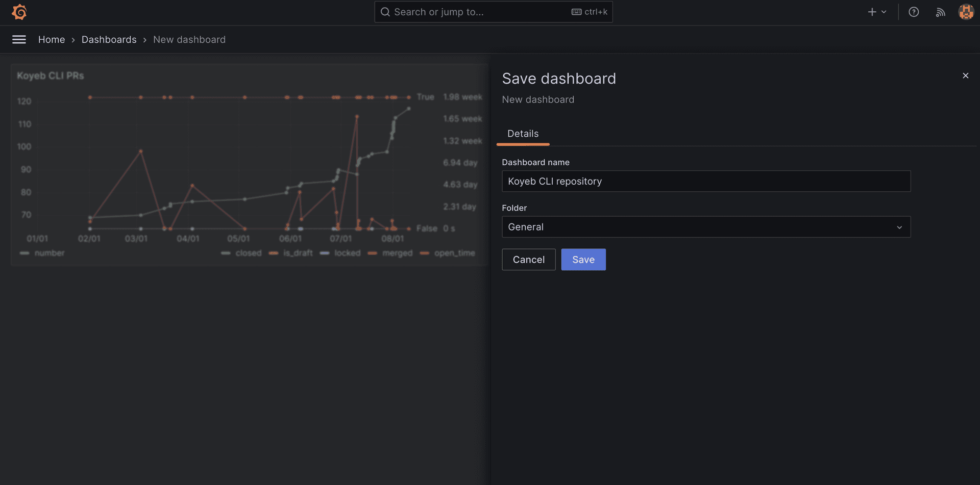The image size is (980, 485).
Task: Open the user profile avatar
Action: [966, 12]
